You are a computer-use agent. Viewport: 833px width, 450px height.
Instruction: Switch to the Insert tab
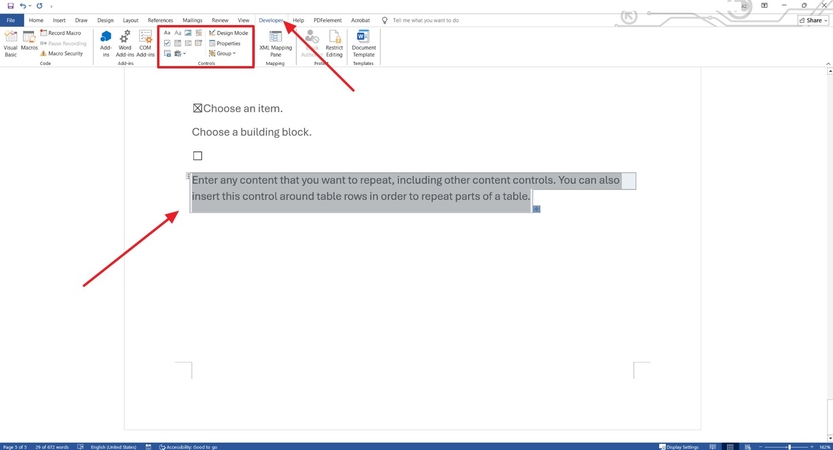[59, 20]
